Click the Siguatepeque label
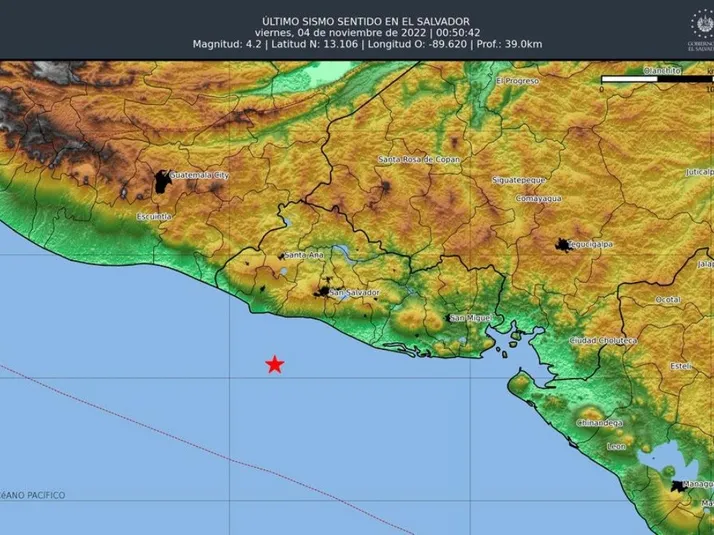Screen dimensions: 714x535 click(518, 179)
